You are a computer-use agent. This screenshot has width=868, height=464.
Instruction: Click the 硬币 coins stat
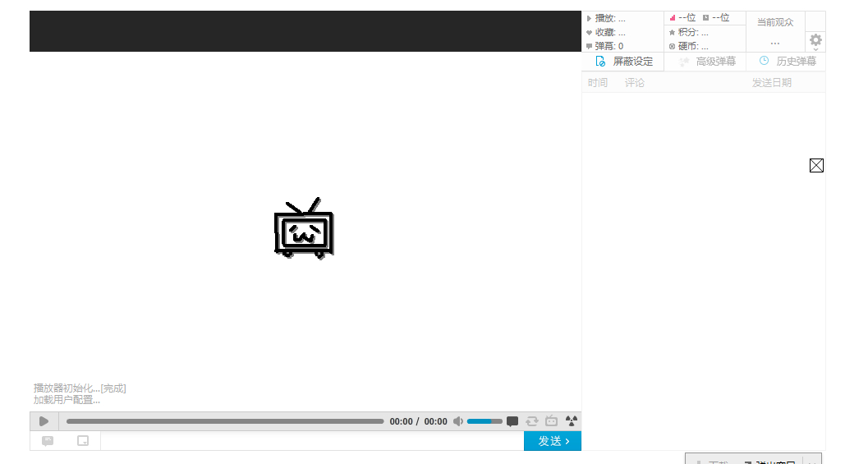point(689,46)
